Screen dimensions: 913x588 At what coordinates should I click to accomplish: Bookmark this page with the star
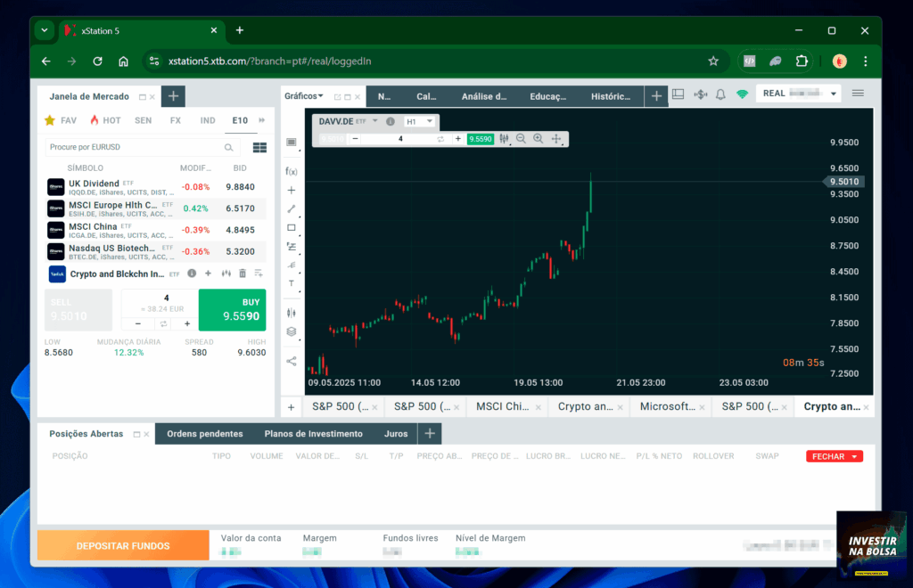click(x=713, y=61)
